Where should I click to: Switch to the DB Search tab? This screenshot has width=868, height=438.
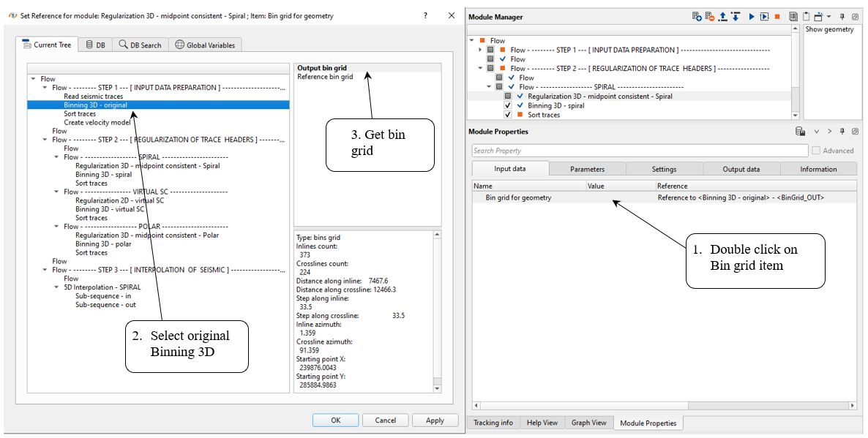[x=140, y=45]
